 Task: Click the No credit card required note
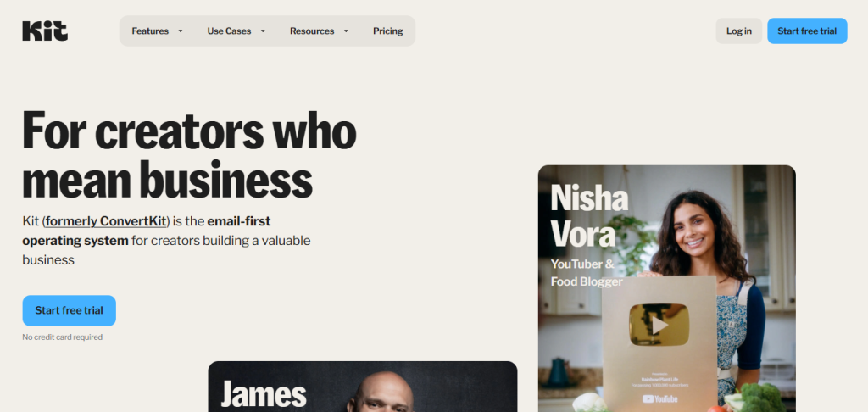pos(62,337)
